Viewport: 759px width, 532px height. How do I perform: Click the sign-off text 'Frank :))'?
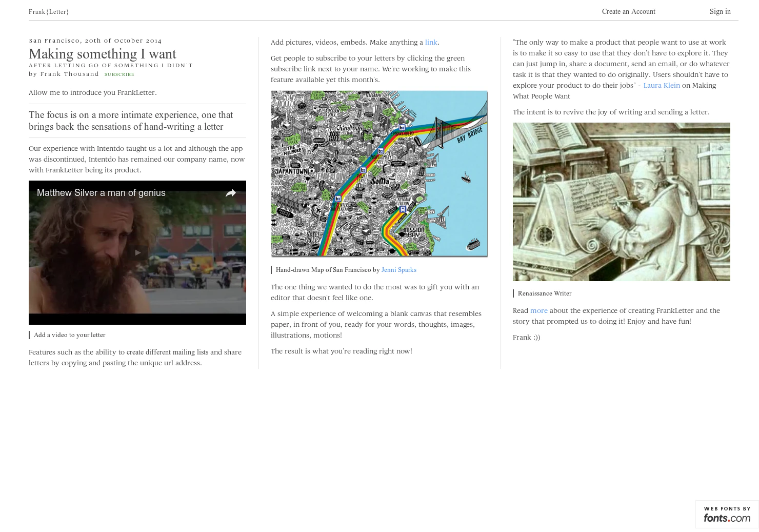coord(526,337)
